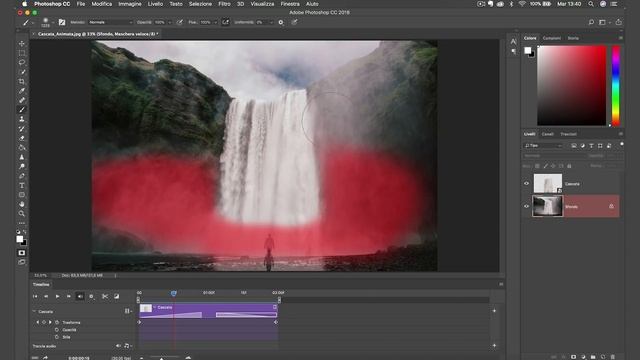Open the Flusso value dropdown
The image size is (640, 360).
click(x=215, y=22)
